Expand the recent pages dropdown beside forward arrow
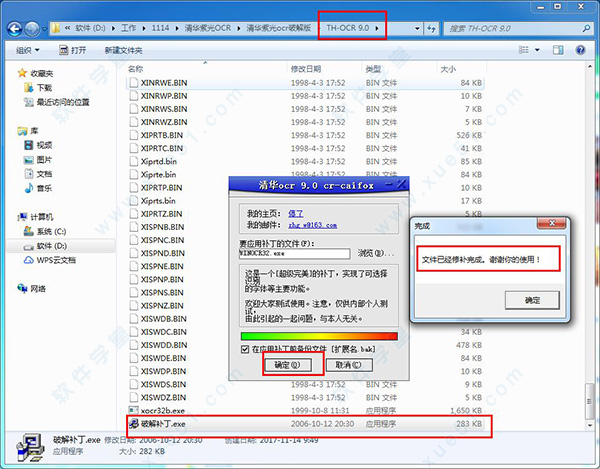 (44, 29)
